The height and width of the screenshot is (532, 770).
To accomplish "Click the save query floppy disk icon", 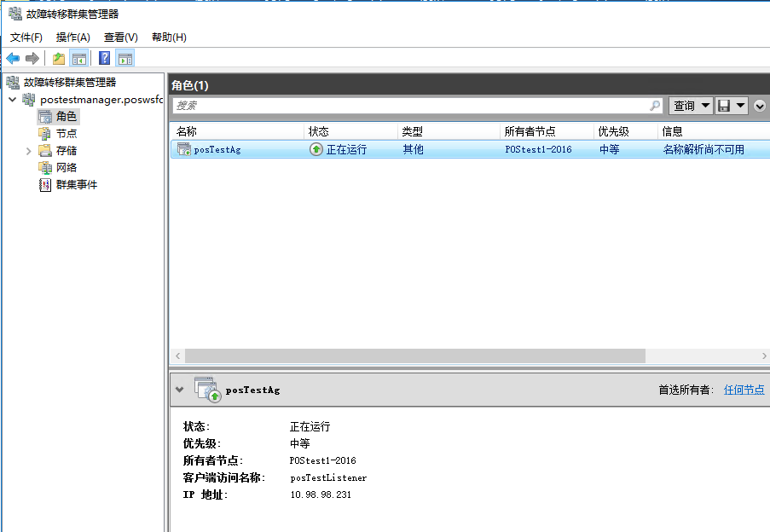I will (724, 106).
